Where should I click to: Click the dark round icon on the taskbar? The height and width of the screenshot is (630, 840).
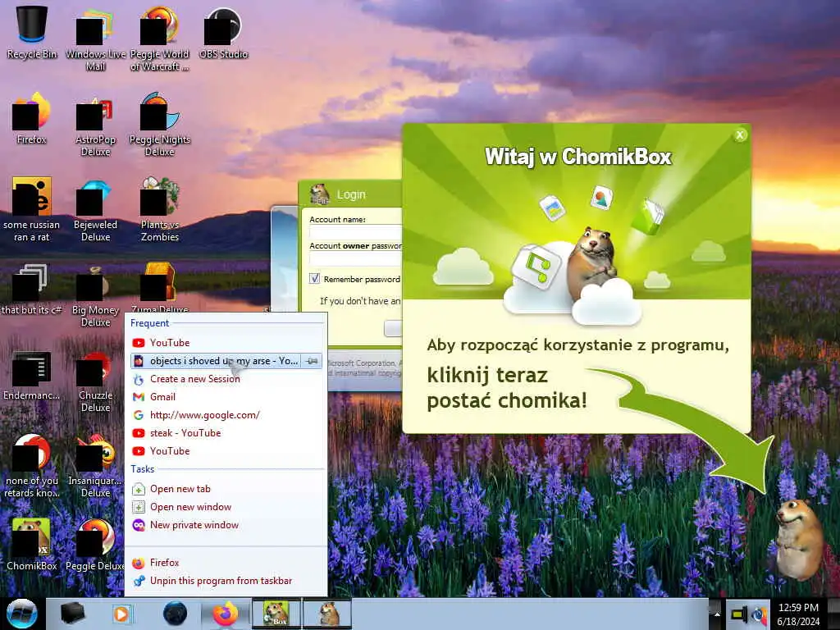pyautogui.click(x=175, y=614)
